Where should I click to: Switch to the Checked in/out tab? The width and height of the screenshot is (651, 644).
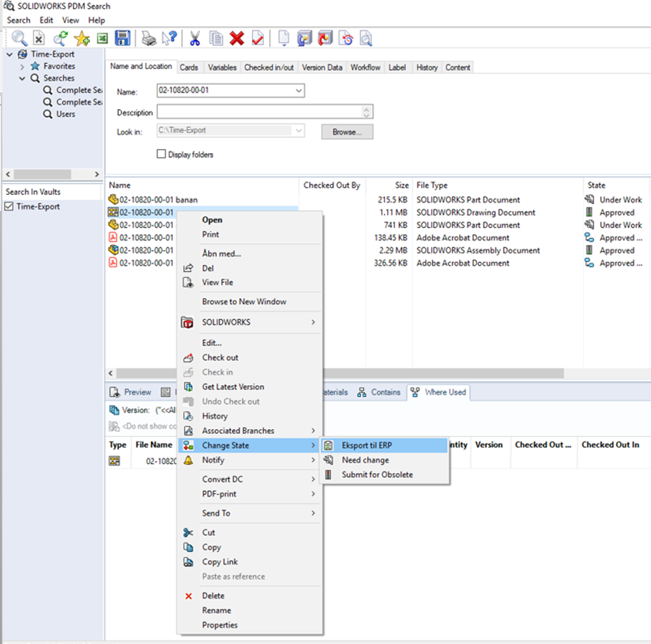tap(269, 67)
